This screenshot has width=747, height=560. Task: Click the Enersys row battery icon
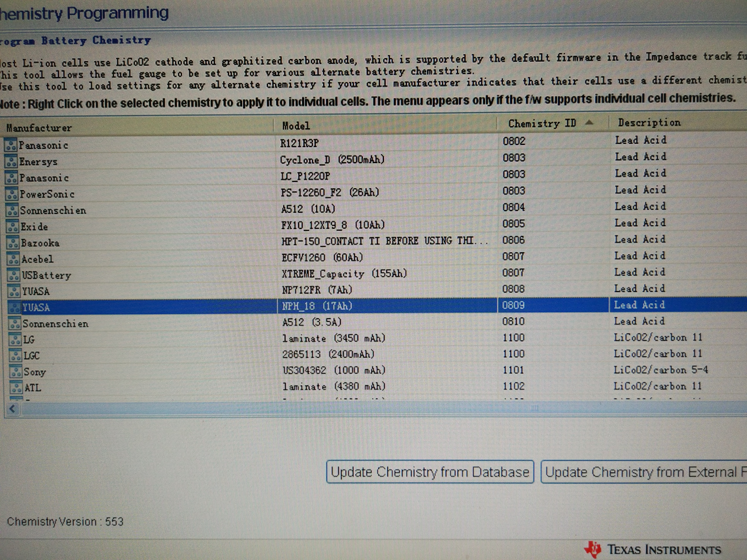coord(11,161)
